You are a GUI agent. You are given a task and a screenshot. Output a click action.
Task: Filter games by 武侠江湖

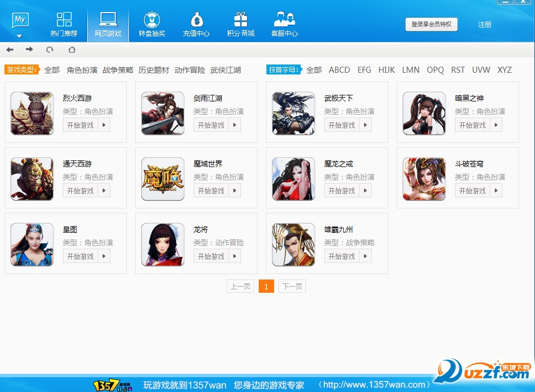point(226,70)
